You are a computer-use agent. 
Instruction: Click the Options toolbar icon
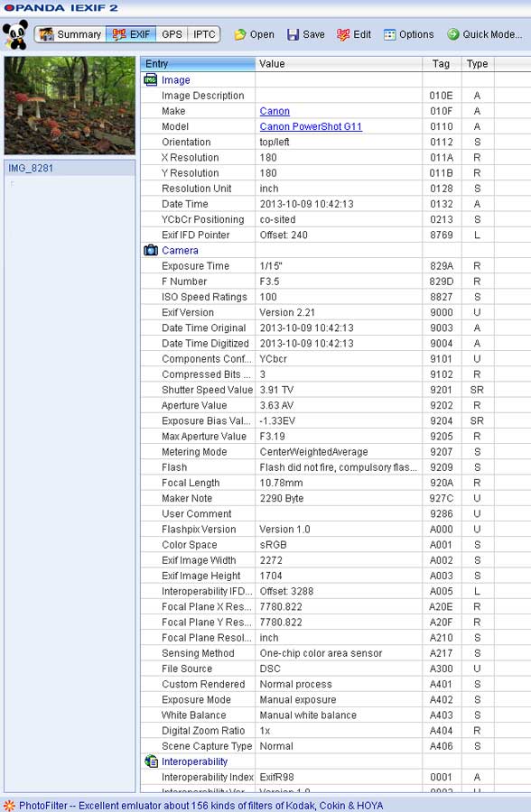389,34
